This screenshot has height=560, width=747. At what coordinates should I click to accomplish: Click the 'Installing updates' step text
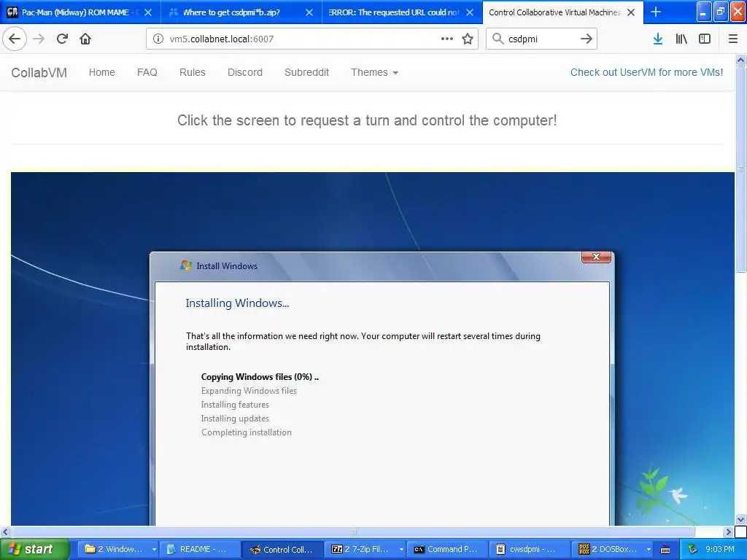(235, 418)
